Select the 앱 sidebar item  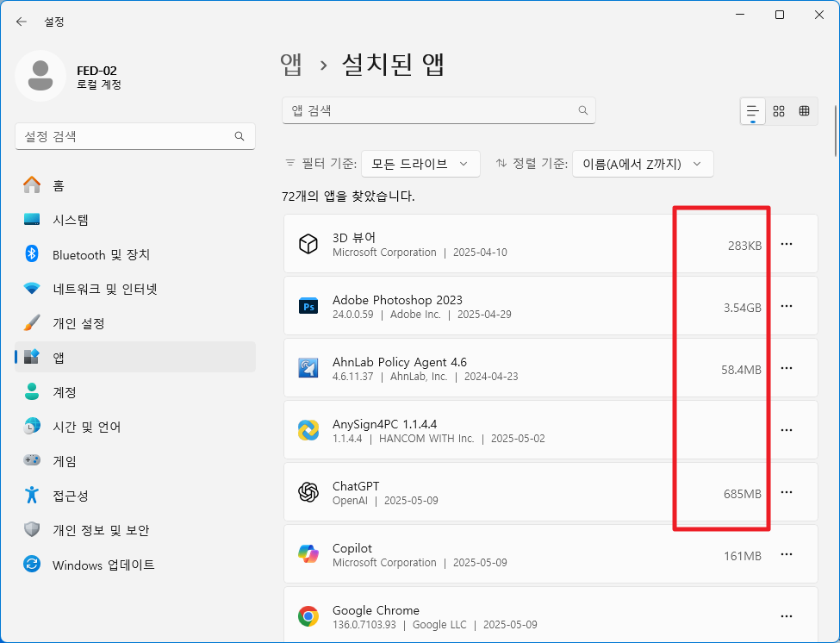coord(135,358)
